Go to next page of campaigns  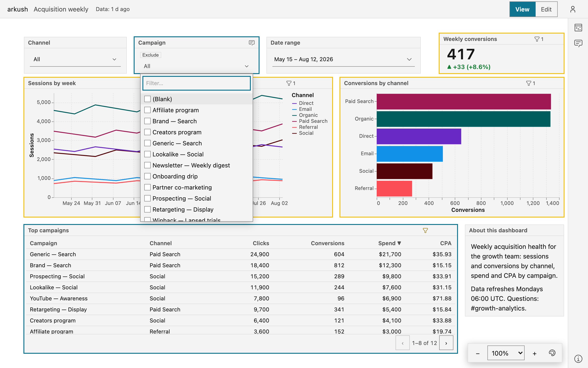click(x=446, y=343)
